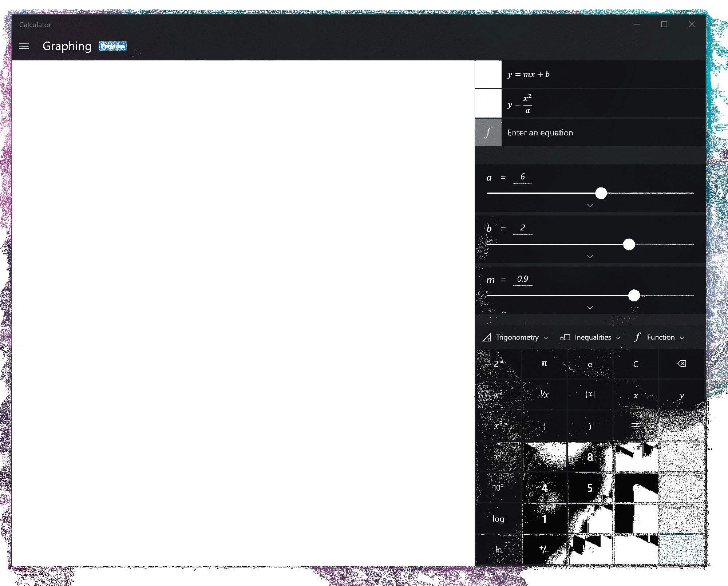Open the Trigonometry dropdown

coord(515,337)
